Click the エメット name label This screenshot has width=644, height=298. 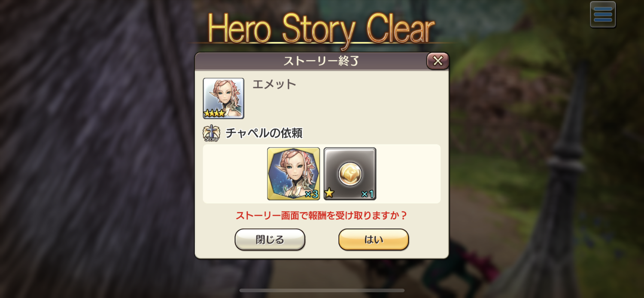274,84
